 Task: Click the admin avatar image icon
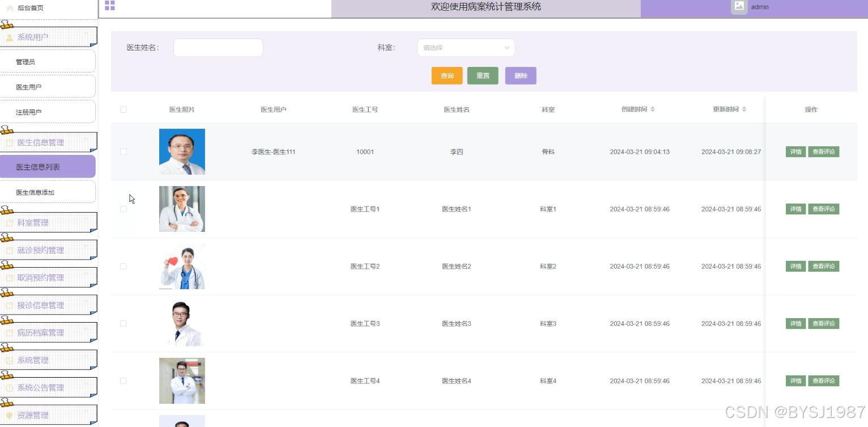point(739,6)
